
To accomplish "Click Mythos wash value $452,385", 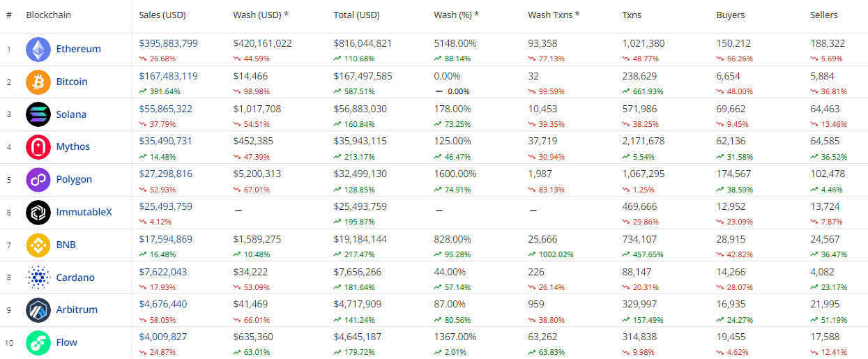I will point(254,142).
